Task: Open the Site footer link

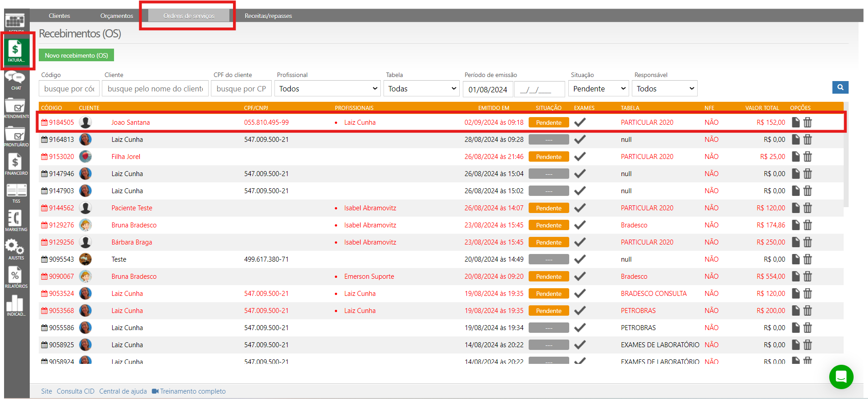Action: 46,391
